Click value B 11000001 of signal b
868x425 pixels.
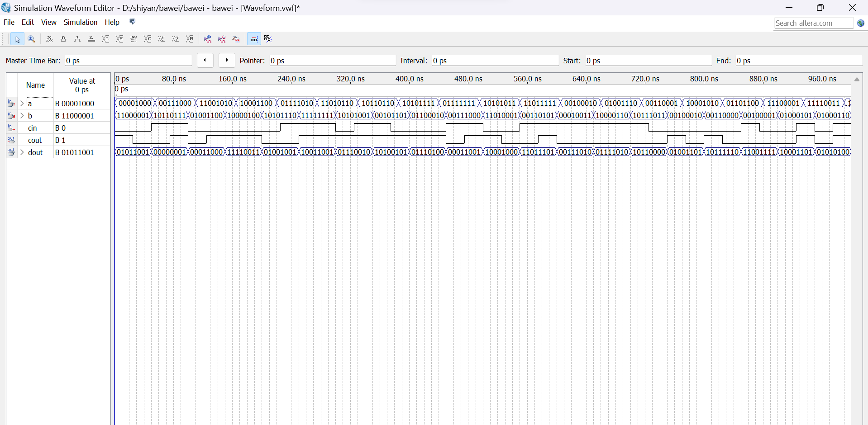click(x=75, y=116)
